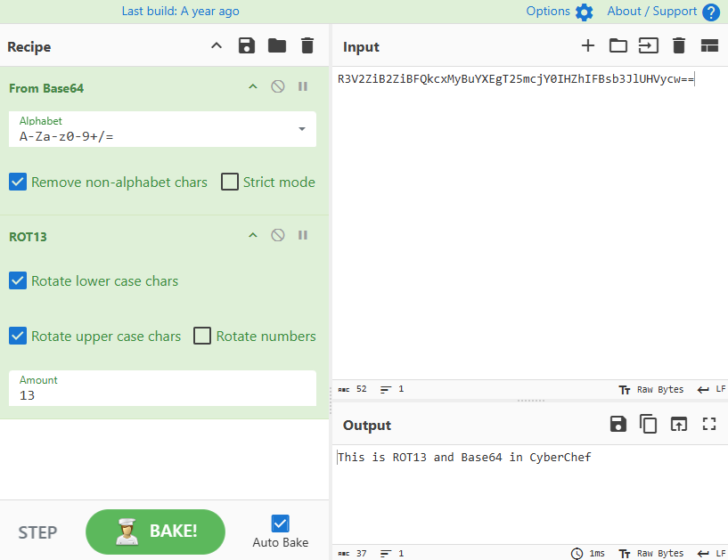Image resolution: width=728 pixels, height=560 pixels.
Task: Toggle Remove non-alphabet chars checkbox
Action: [x=18, y=182]
